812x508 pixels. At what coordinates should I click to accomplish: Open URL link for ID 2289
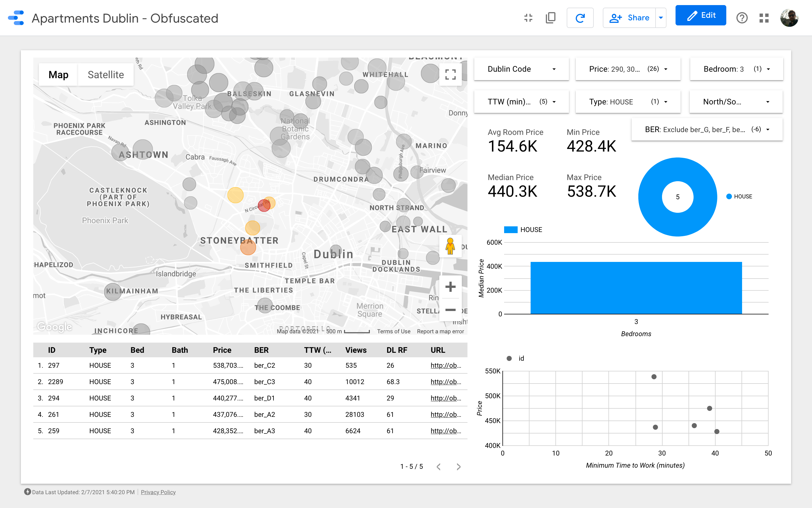click(x=446, y=382)
